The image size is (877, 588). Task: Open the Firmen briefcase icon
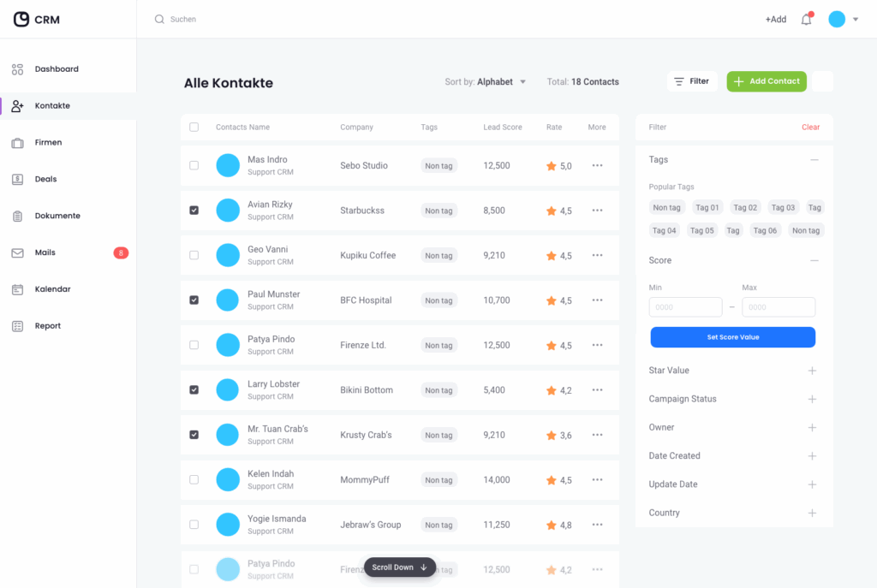tap(17, 143)
